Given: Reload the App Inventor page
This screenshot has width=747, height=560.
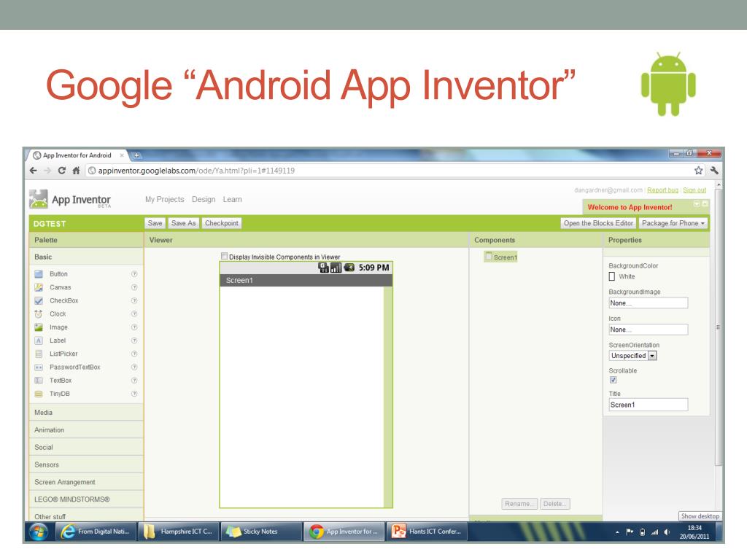Looking at the screenshot, I should [61, 171].
